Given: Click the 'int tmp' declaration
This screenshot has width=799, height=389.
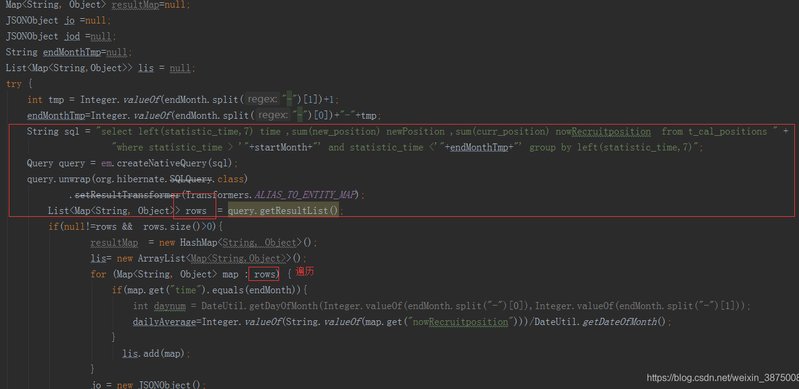Looking at the screenshot, I should pyautogui.click(x=45, y=100).
